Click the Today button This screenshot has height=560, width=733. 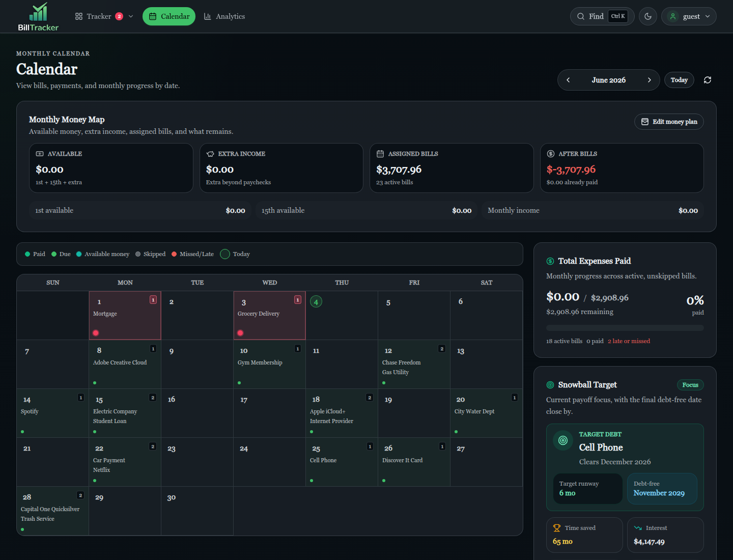[679, 80]
